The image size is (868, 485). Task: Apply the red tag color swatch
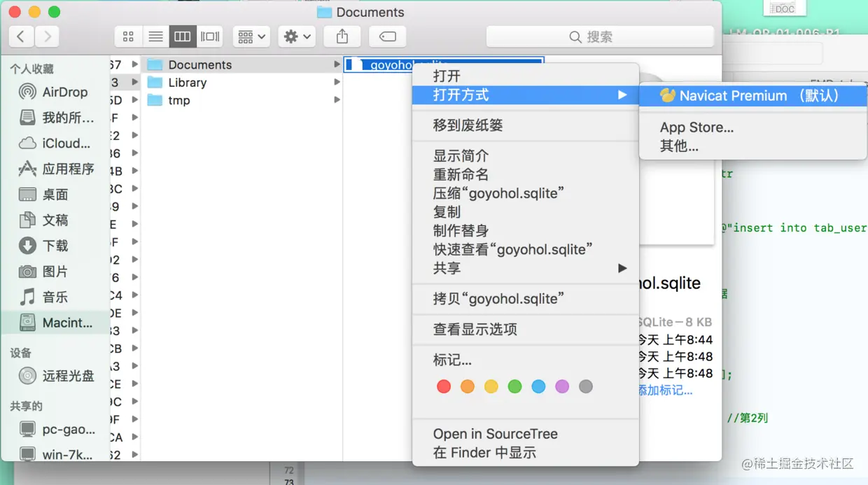[443, 386]
